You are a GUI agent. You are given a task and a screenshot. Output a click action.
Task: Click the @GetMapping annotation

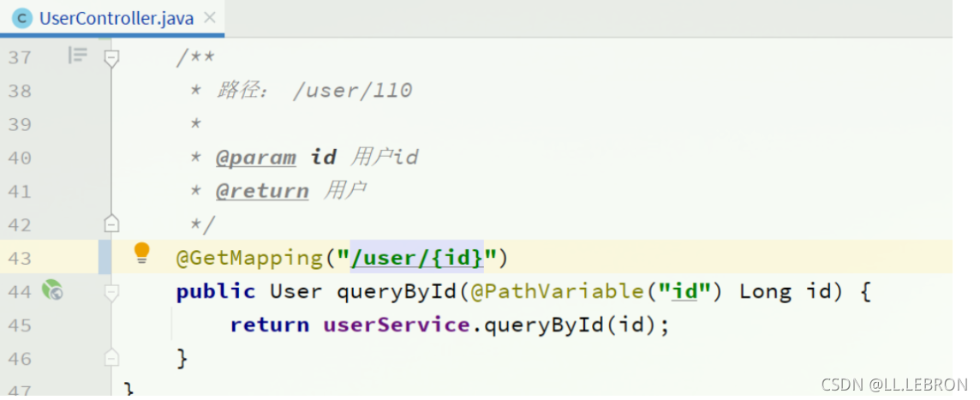(x=248, y=258)
